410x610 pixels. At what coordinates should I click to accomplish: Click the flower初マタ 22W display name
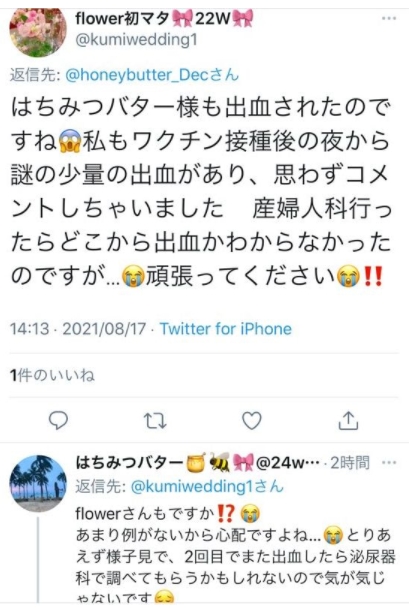pyautogui.click(x=164, y=18)
